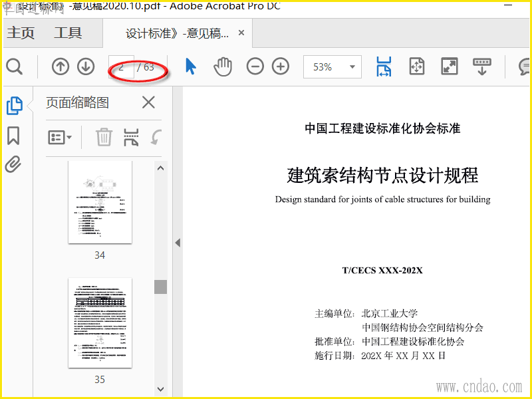
Task: Switch to full screen mode
Action: pyautogui.click(x=450, y=66)
